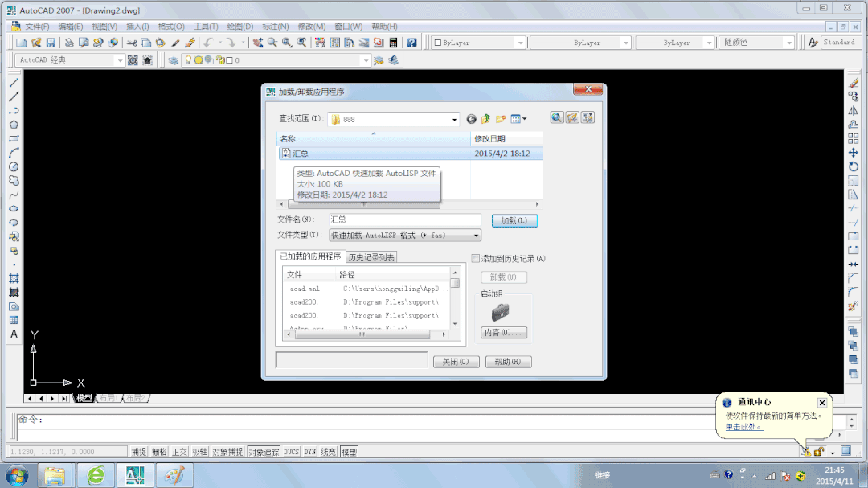Viewport: 868px width, 488px height.
Task: Click the 帮助(H) button in dialog
Action: 508,362
